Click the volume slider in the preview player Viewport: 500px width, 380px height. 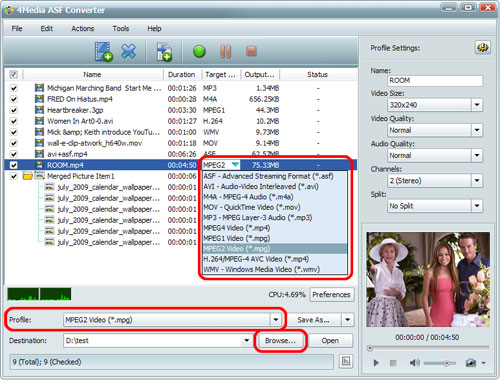coord(440,363)
